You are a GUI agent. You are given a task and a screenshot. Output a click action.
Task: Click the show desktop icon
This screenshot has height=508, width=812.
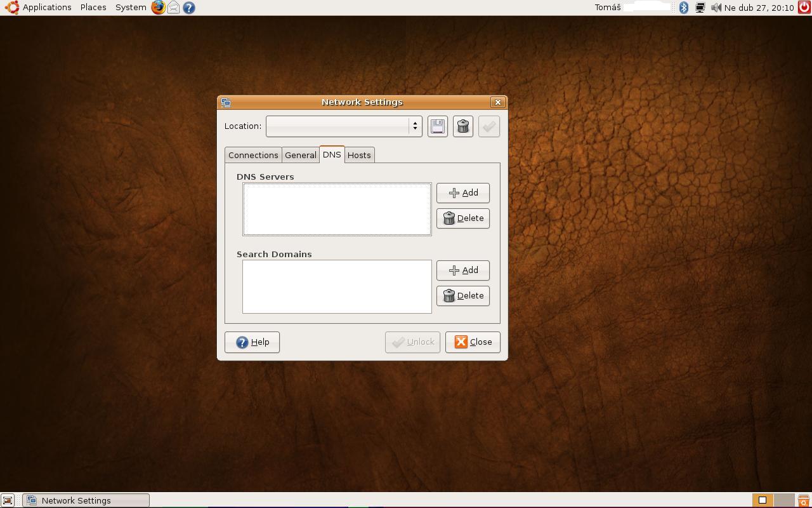[x=8, y=500]
